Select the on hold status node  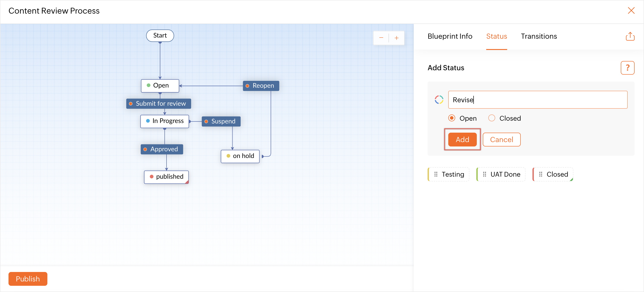[x=240, y=156]
